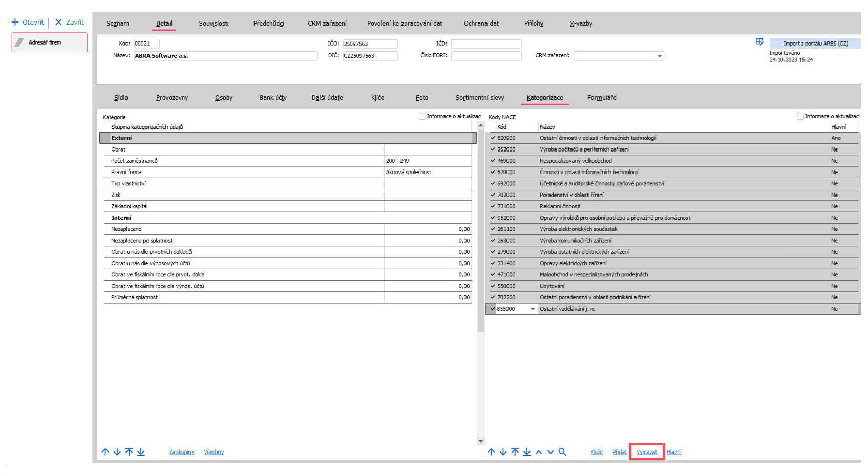Viewport: 868px width, 474px height.
Task: Select the checkmark on row 620900
Action: (x=493, y=138)
